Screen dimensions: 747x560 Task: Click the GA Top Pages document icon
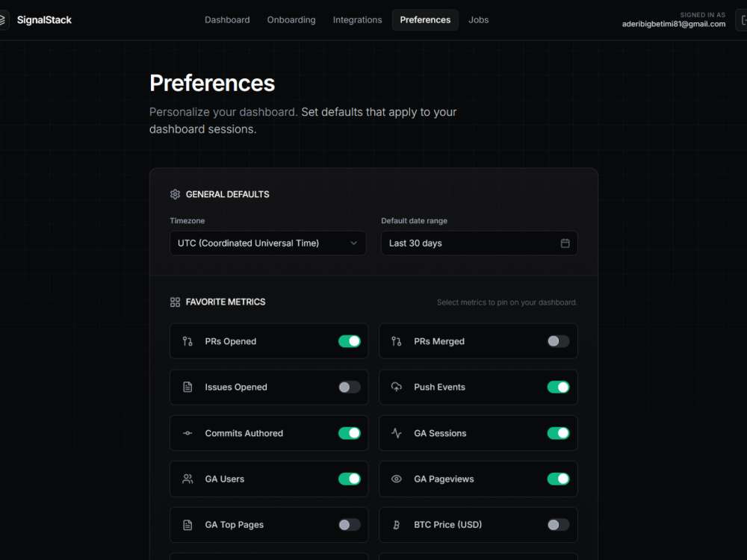[x=187, y=525]
